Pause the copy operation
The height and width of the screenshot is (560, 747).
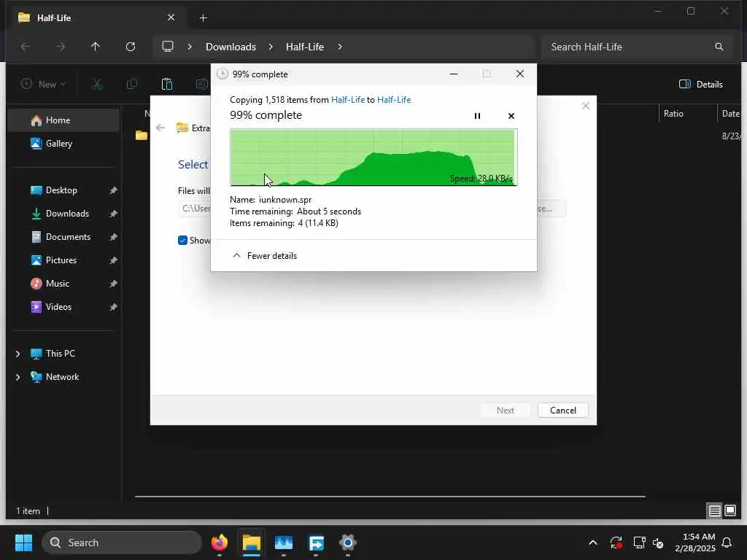tap(477, 116)
